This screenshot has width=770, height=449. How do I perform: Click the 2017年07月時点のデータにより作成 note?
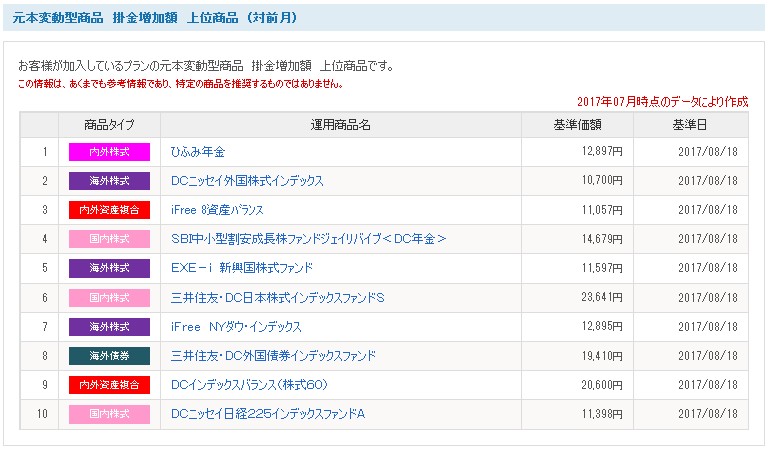[662, 102]
